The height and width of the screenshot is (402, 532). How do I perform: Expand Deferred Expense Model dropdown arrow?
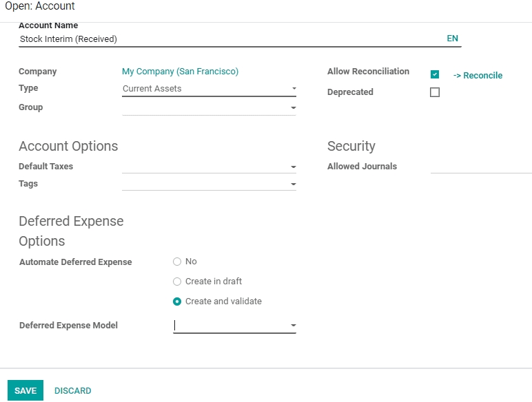294,326
